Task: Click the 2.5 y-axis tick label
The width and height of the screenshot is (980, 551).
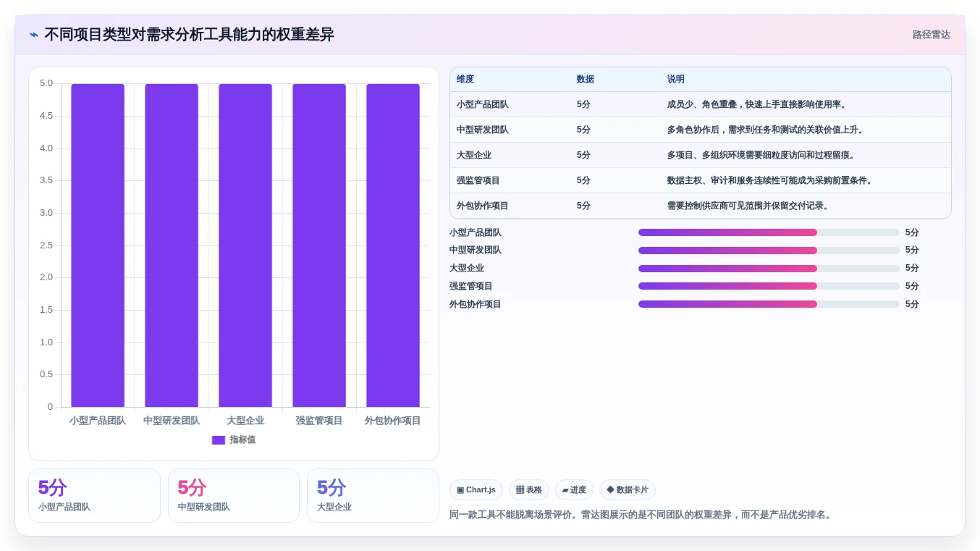Action: (46, 245)
